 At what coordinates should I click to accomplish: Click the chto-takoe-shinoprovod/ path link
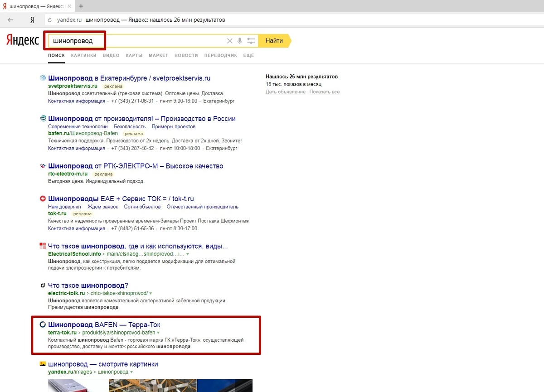pyautogui.click(x=120, y=294)
